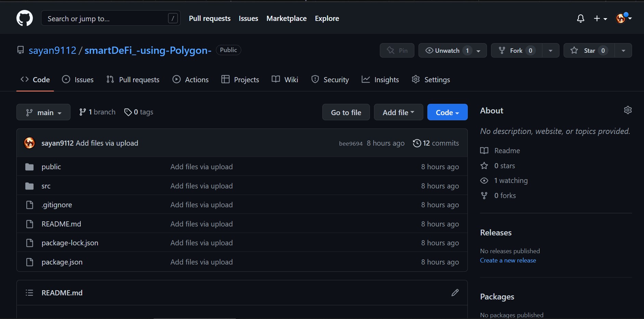
Task: Click the branch icon next to 1 branch
Action: pos(82,112)
